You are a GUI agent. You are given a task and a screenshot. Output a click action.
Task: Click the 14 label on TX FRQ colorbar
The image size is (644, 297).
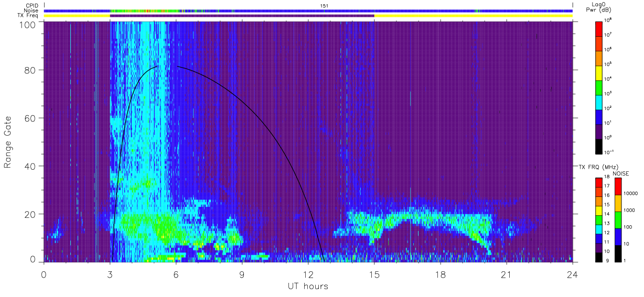(607, 215)
